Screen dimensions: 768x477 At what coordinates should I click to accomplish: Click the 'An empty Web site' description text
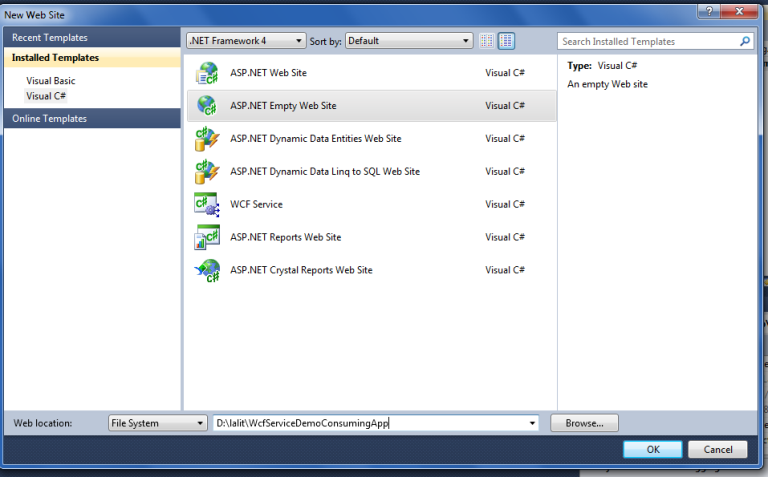click(607, 84)
